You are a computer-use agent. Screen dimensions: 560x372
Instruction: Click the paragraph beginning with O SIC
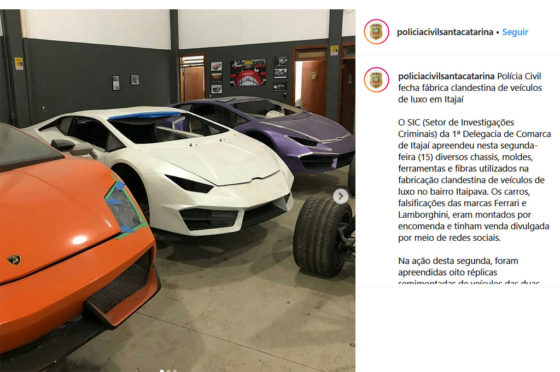(x=474, y=180)
